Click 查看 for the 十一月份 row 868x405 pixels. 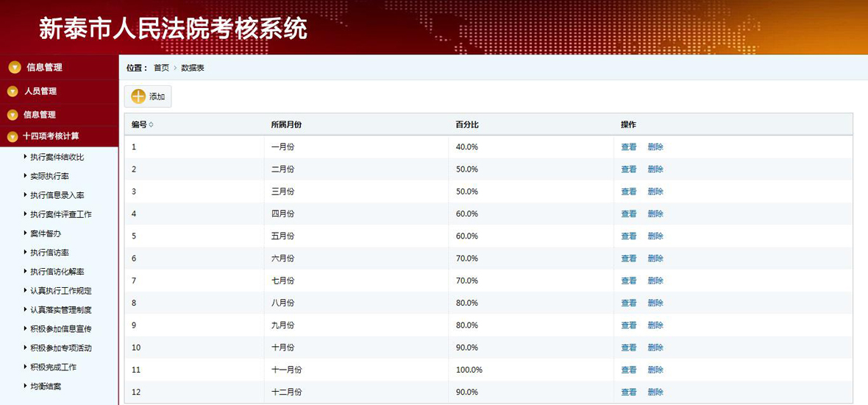pos(628,370)
